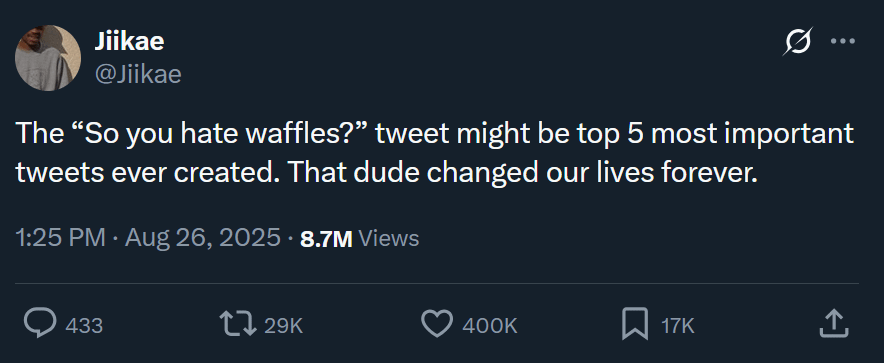The image size is (884, 363).
Task: Click the repost arrows icon
Action: pyautogui.click(x=237, y=325)
